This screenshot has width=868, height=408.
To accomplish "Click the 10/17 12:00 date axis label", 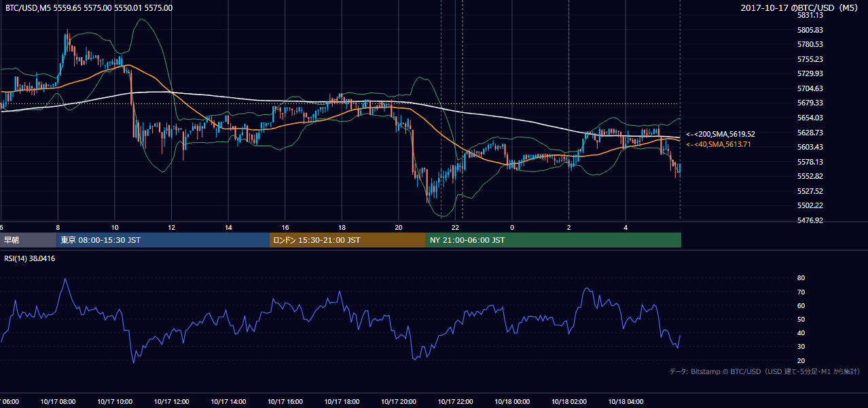I will click(172, 402).
